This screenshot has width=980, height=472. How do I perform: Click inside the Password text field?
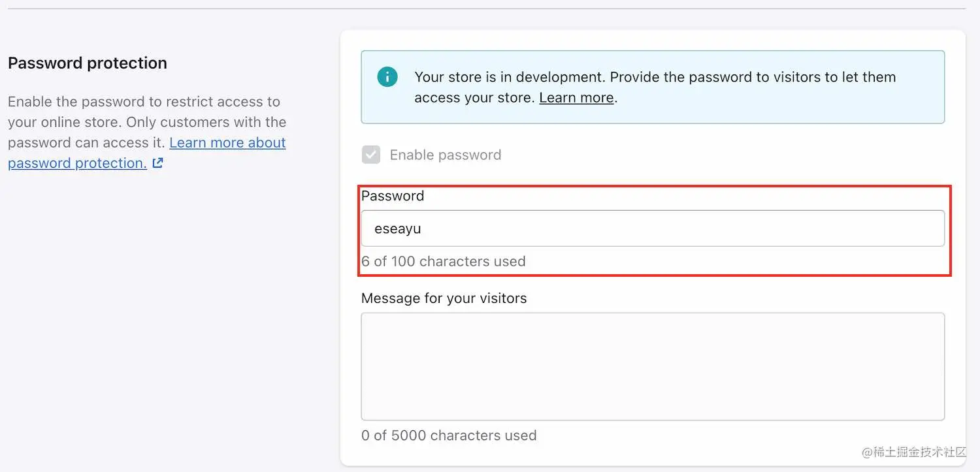coord(653,228)
